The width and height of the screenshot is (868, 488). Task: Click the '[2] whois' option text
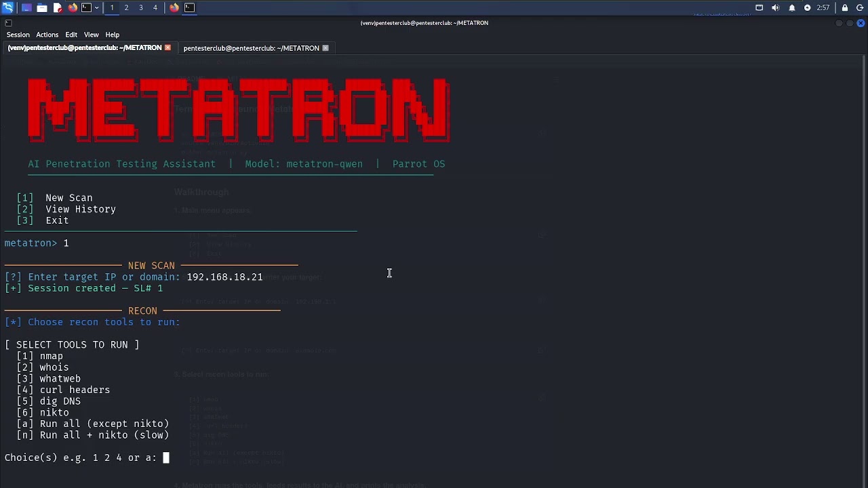click(43, 367)
